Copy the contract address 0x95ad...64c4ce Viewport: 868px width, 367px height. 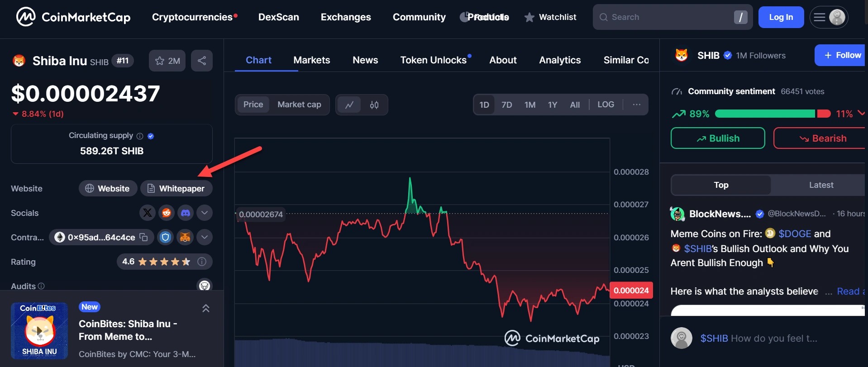point(144,237)
